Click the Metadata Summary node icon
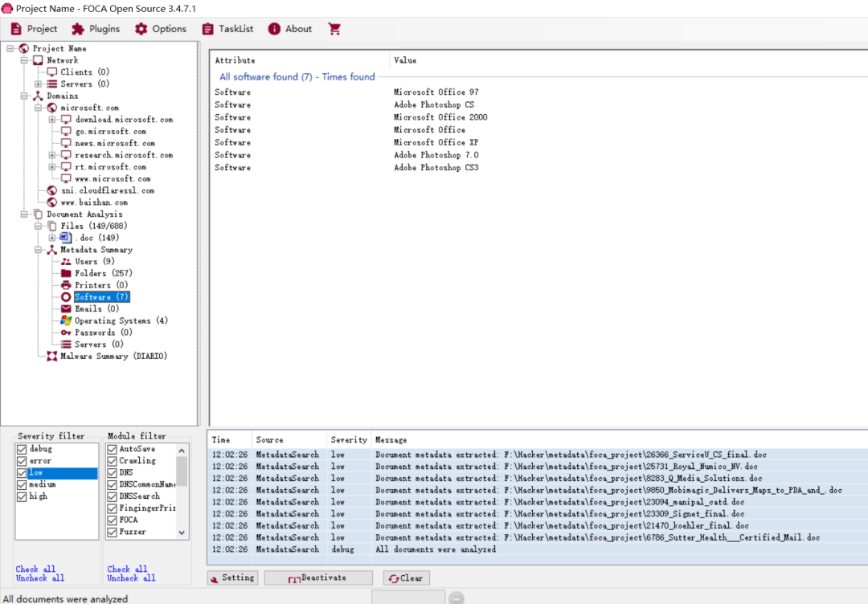 coord(52,250)
